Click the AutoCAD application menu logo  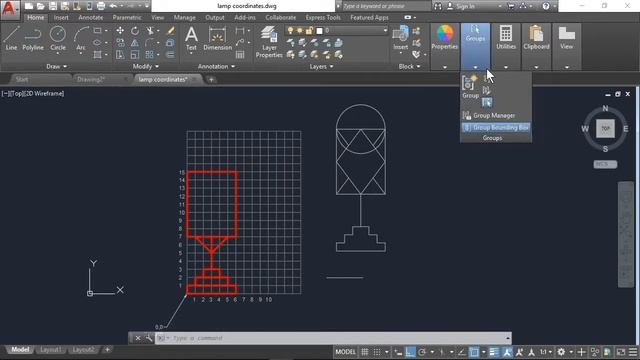[9, 9]
